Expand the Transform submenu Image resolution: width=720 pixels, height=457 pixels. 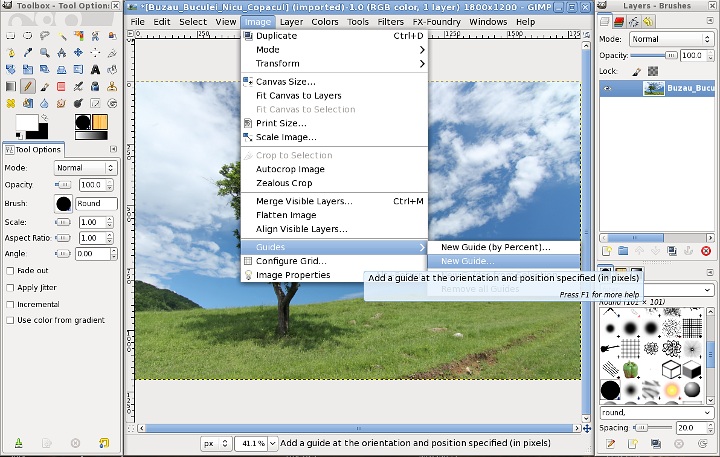point(334,63)
